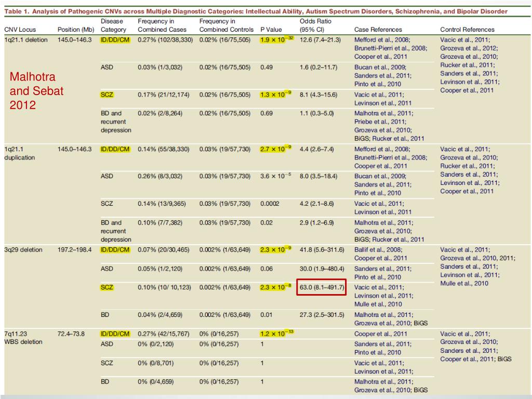Viewport: 532px width, 399px height.
Task: Click the reference 'Grozeva et al., 2012;'
Action: pos(469,48)
